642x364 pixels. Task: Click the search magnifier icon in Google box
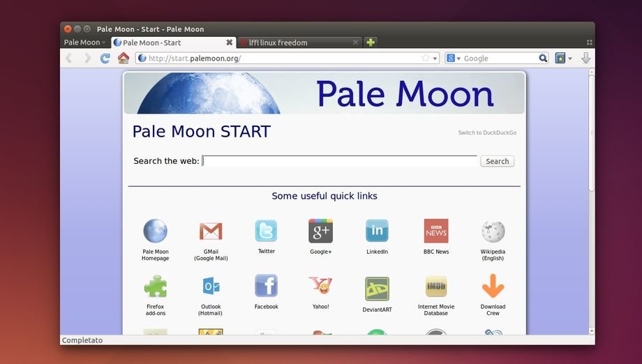point(543,58)
